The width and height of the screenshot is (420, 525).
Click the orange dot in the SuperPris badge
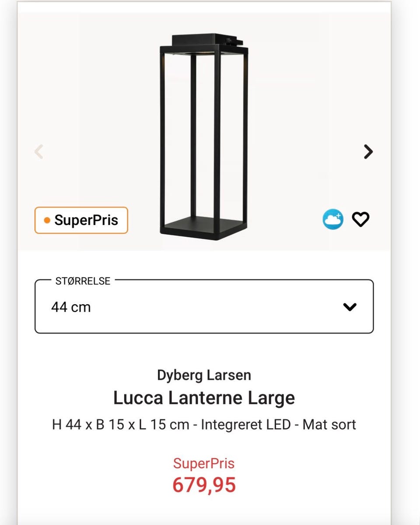click(x=47, y=220)
